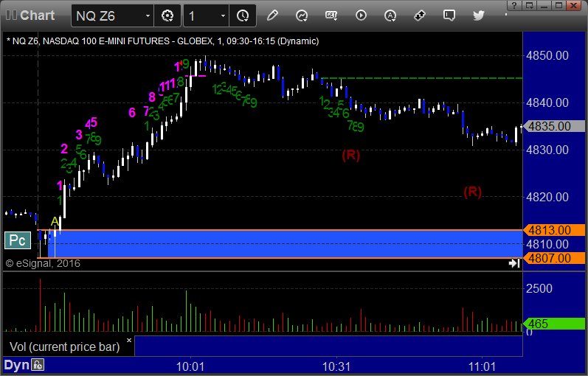Screen dimensions: 588x376
Task: Select the blue shaded price zone
Action: point(285,244)
